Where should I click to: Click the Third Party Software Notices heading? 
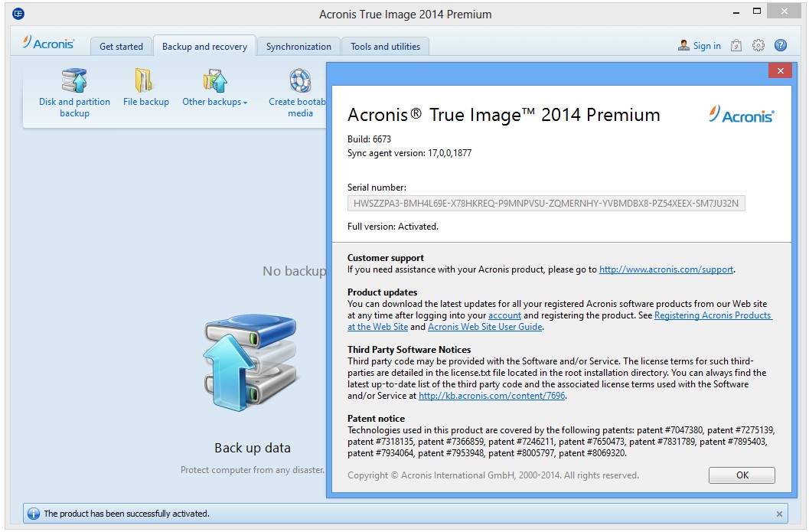click(x=409, y=350)
